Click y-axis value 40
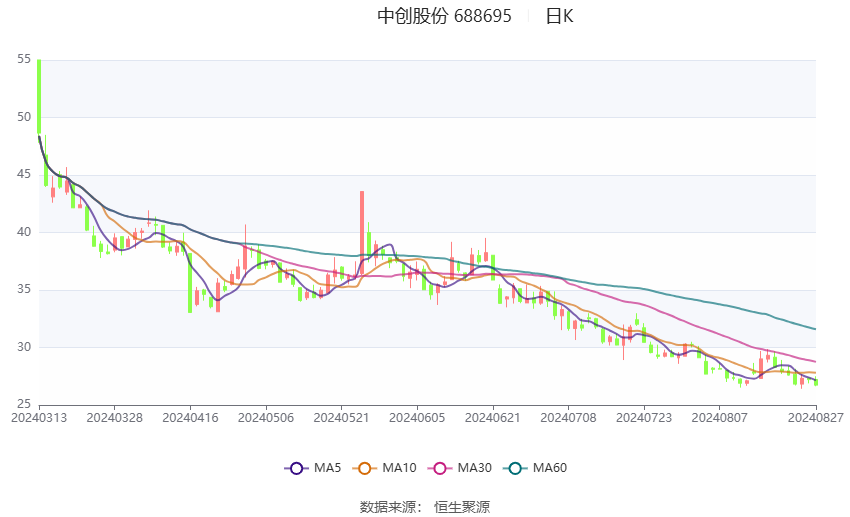This screenshot has width=850, height=517. click(x=24, y=232)
